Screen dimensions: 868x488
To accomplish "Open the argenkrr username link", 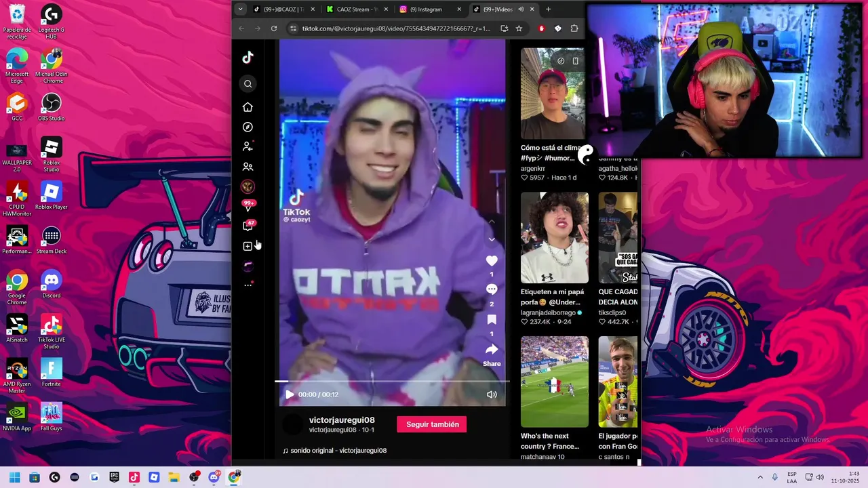I will tap(533, 168).
